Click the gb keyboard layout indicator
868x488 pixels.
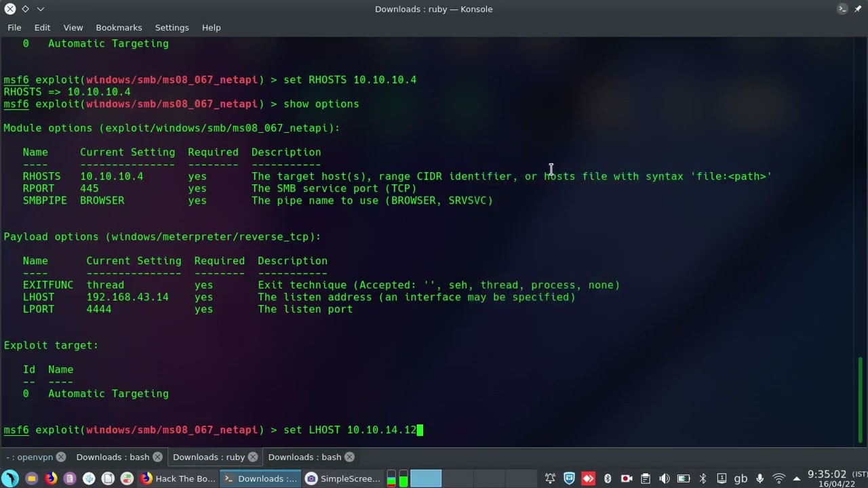pos(741,479)
